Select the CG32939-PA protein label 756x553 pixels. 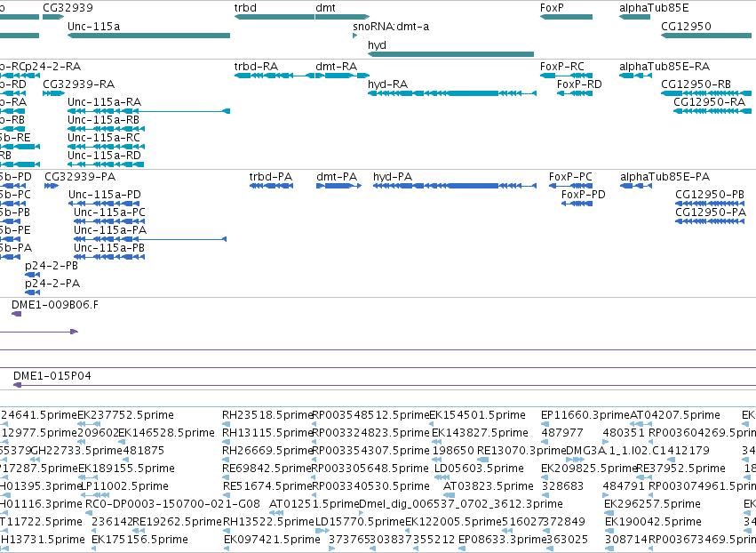80,177
